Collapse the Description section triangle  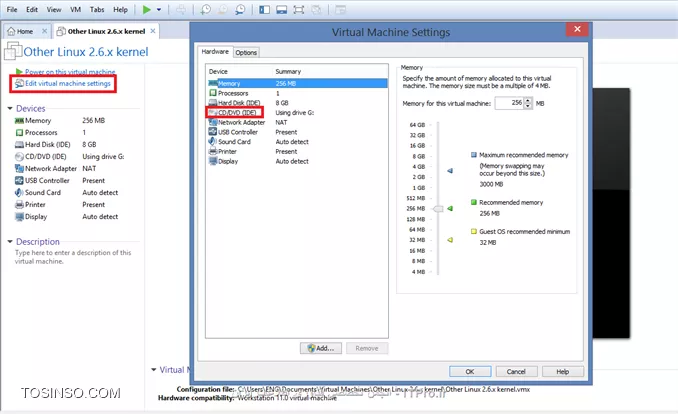(10, 241)
